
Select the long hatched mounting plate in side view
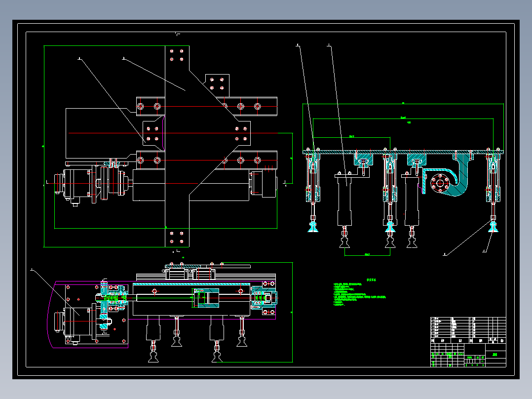click(403, 152)
